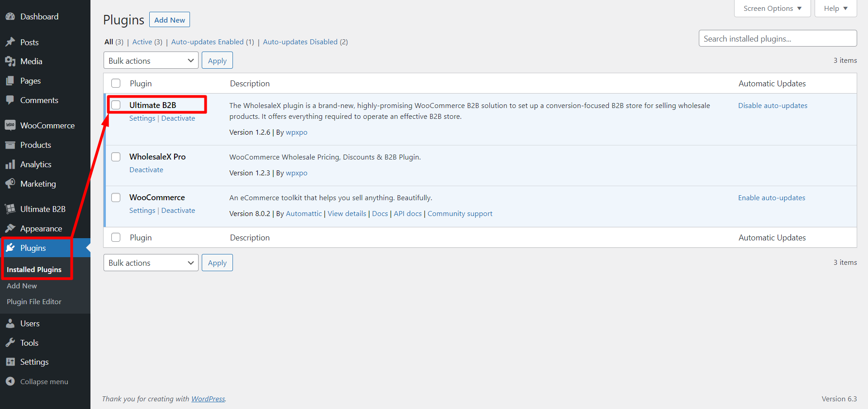Click the top Apply button
Image resolution: width=868 pixels, height=409 pixels.
tap(217, 61)
